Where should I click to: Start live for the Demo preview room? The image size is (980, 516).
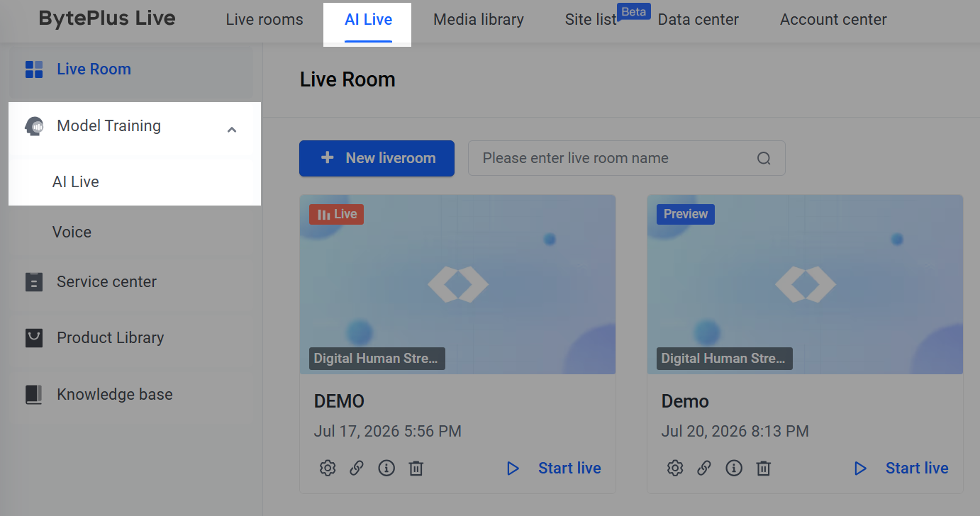click(901, 468)
